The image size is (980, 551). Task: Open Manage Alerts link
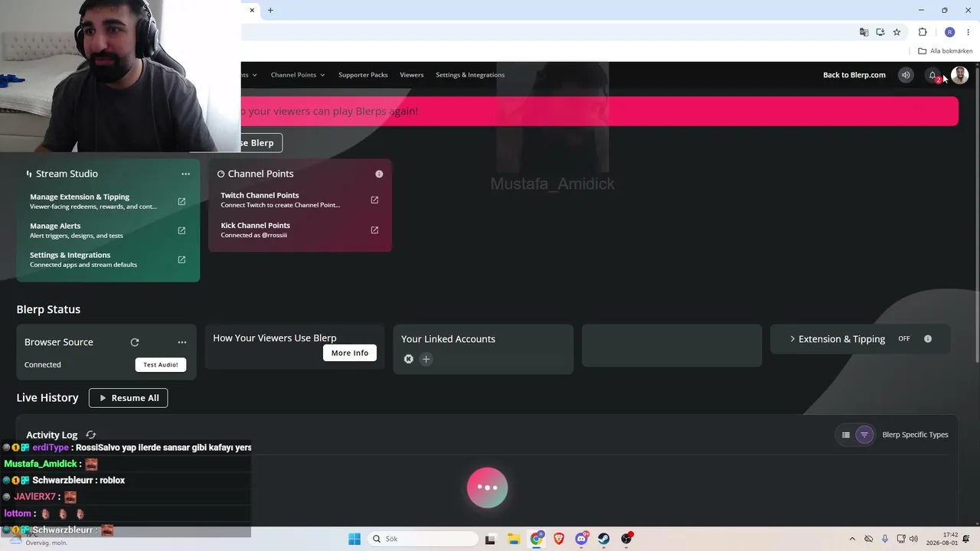pos(55,226)
